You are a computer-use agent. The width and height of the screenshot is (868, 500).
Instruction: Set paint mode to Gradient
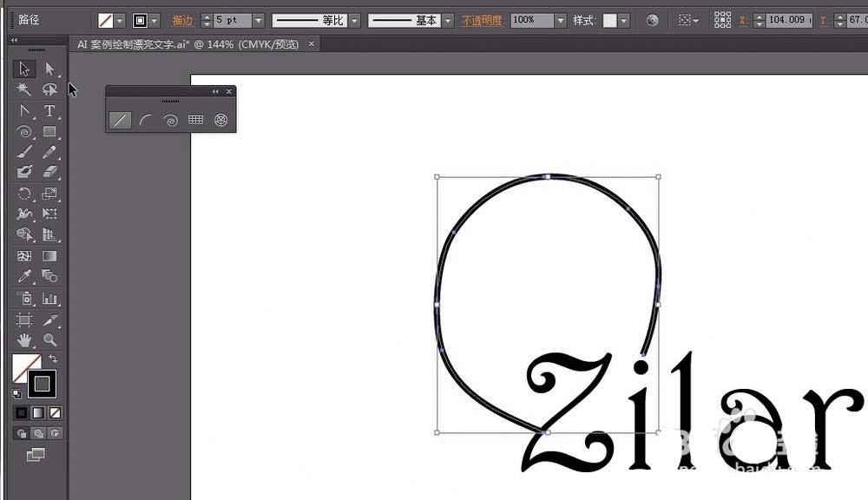click(38, 412)
